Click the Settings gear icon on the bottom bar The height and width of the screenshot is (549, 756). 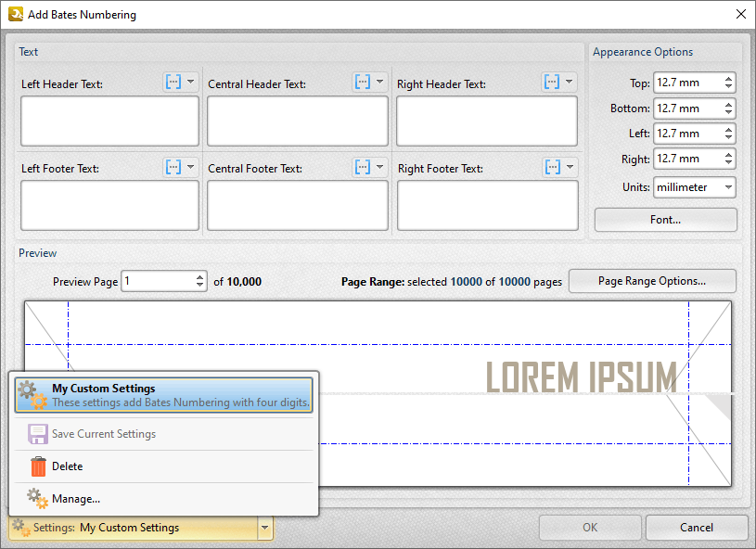(20, 528)
